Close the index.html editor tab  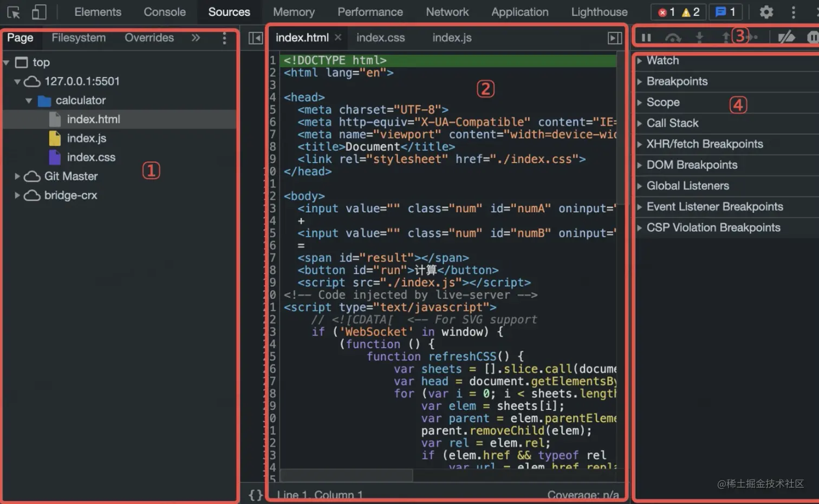[x=338, y=37]
